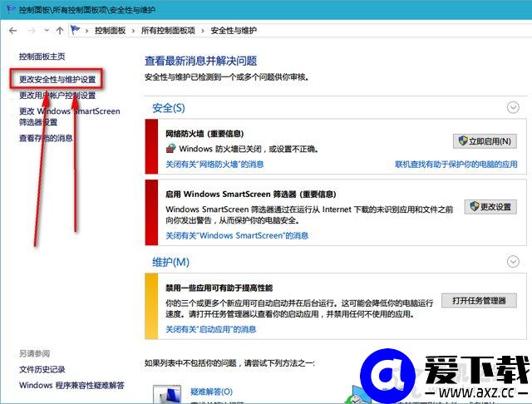This screenshot has width=532, height=404.
Task: Click the 维护(M) section heading
Action: [x=170, y=262]
